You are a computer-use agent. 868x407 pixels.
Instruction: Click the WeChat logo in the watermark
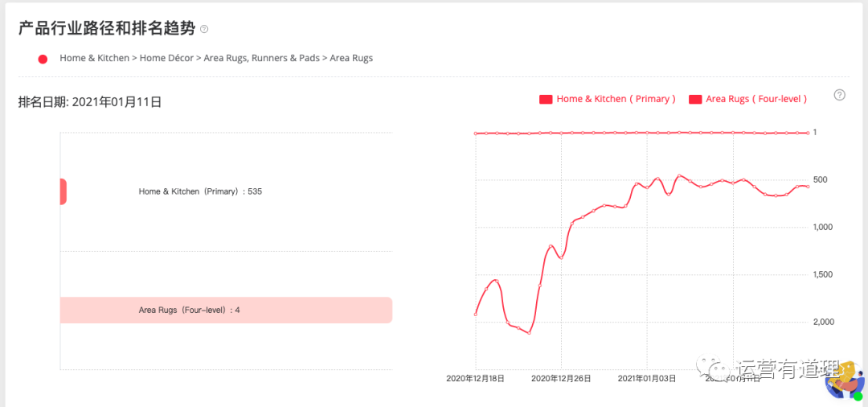tap(714, 367)
